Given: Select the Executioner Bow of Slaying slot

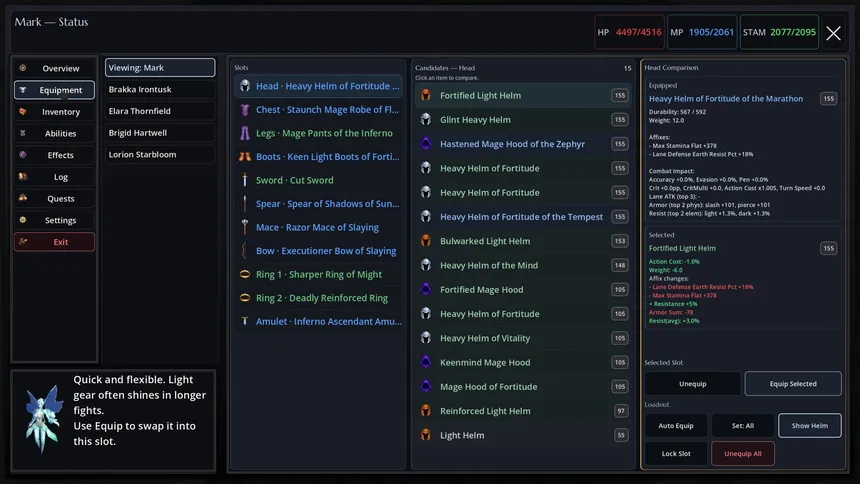Looking at the screenshot, I should 318,251.
